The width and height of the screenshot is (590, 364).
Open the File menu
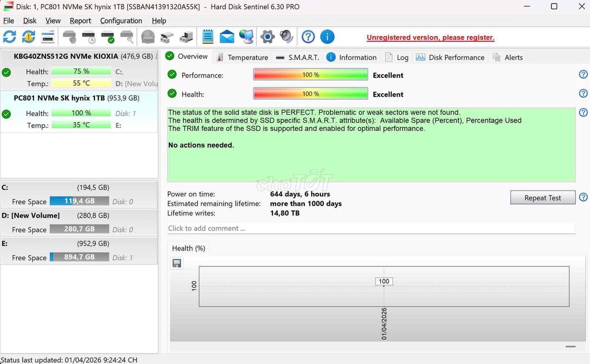pos(9,21)
